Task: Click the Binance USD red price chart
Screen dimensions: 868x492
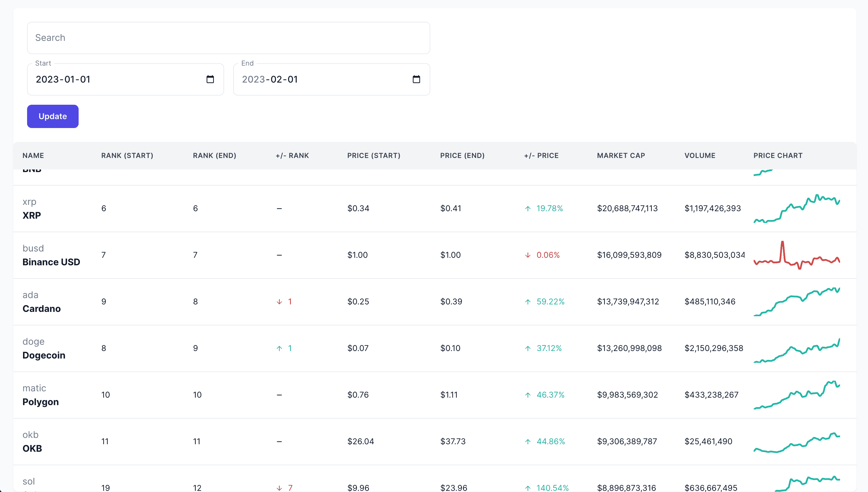Action: point(797,255)
